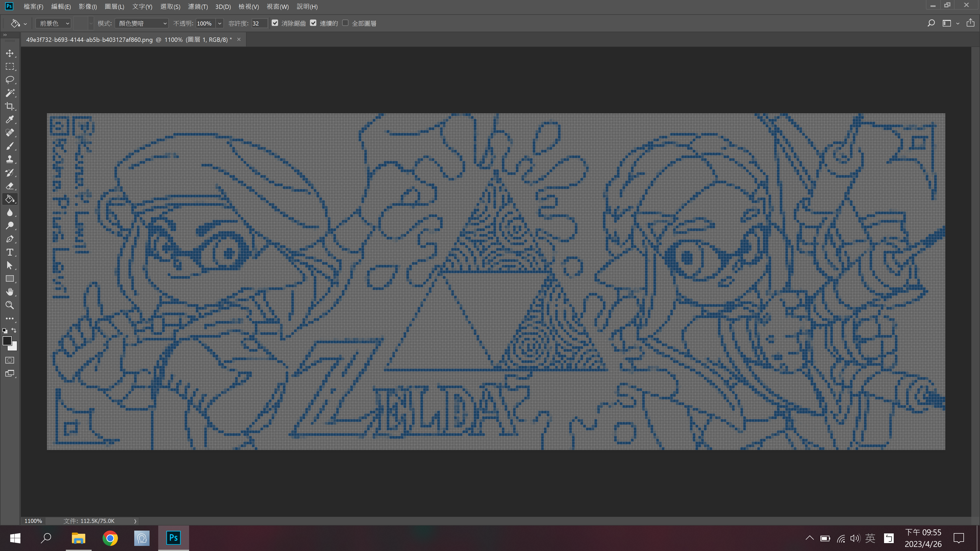Open the share icon in options bar
Image resolution: width=980 pixels, height=551 pixels.
point(971,23)
